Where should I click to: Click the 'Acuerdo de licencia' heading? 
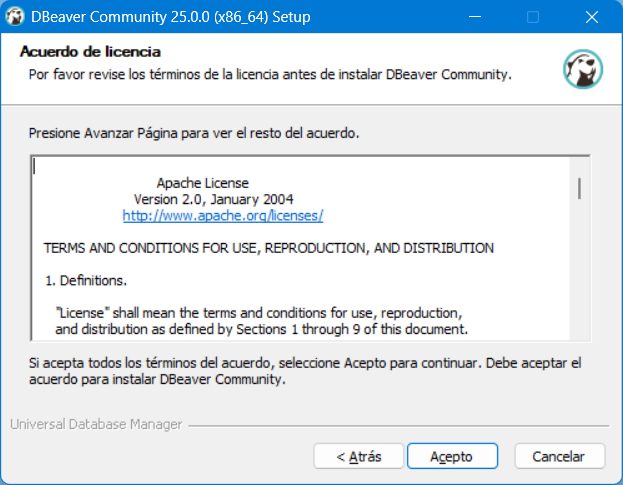90,52
